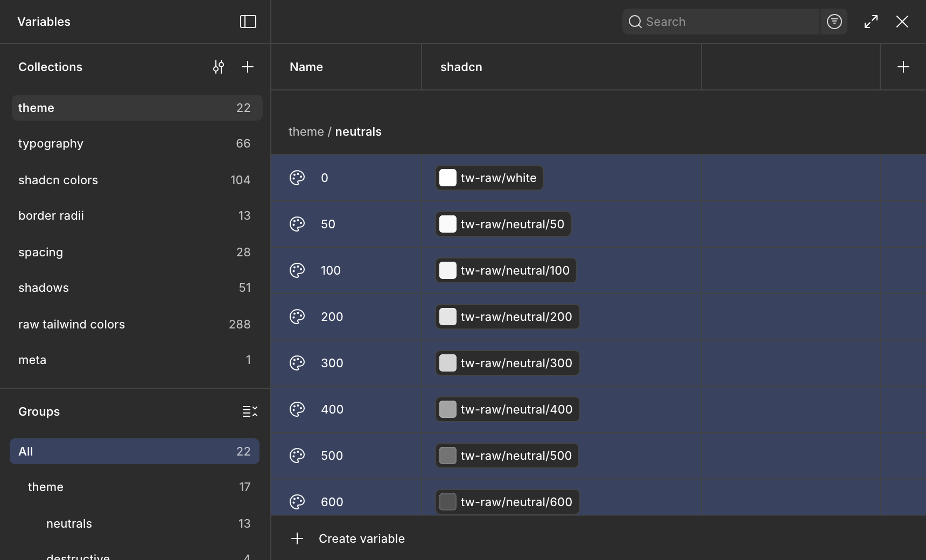Click the palette icon for variable 300
The height and width of the screenshot is (560, 926).
pyautogui.click(x=297, y=363)
